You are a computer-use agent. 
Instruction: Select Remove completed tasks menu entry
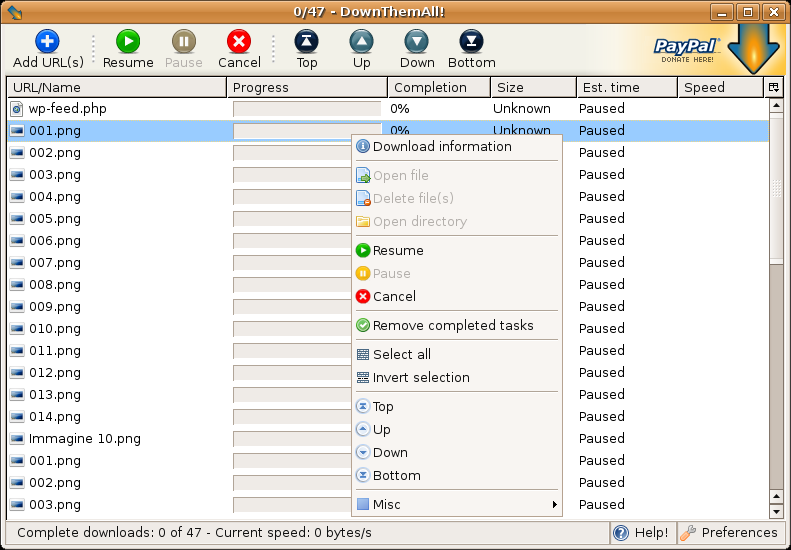click(x=452, y=326)
